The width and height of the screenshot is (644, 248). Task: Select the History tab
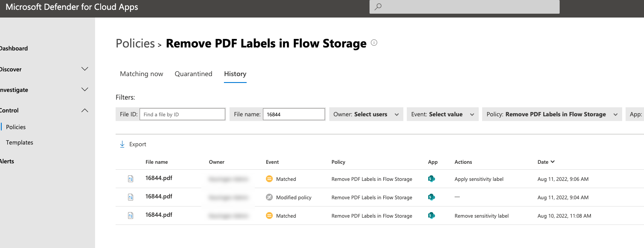click(235, 74)
